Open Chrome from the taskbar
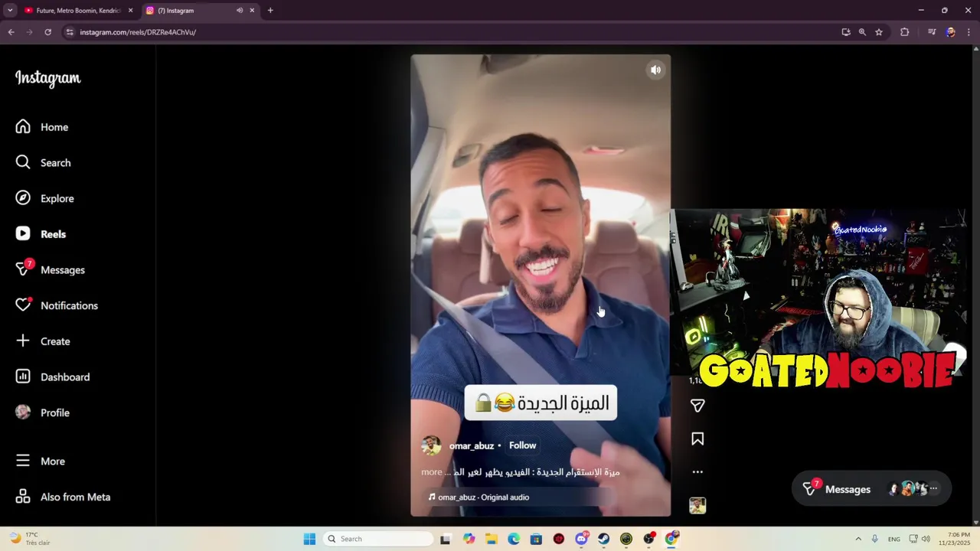This screenshot has width=980, height=551. click(671, 539)
